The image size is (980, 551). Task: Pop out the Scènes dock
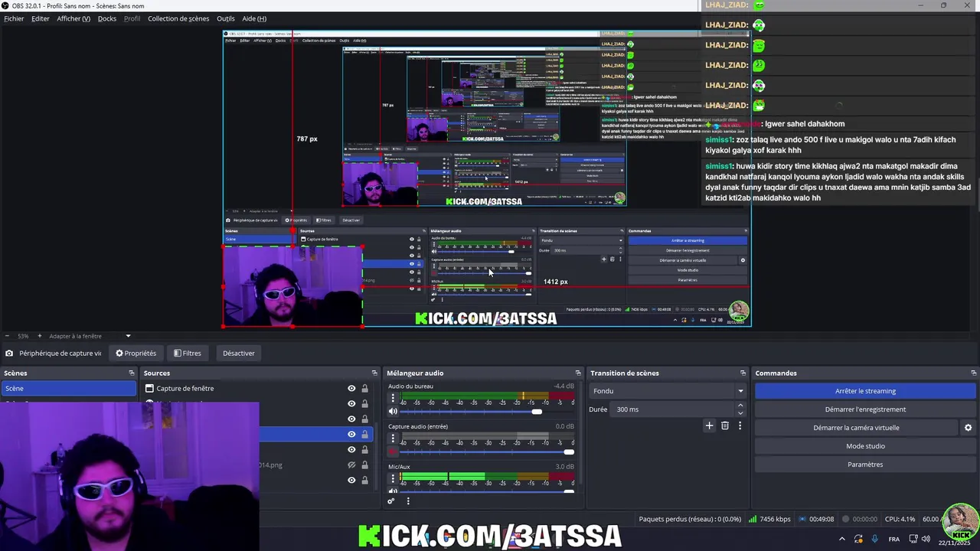coord(132,373)
